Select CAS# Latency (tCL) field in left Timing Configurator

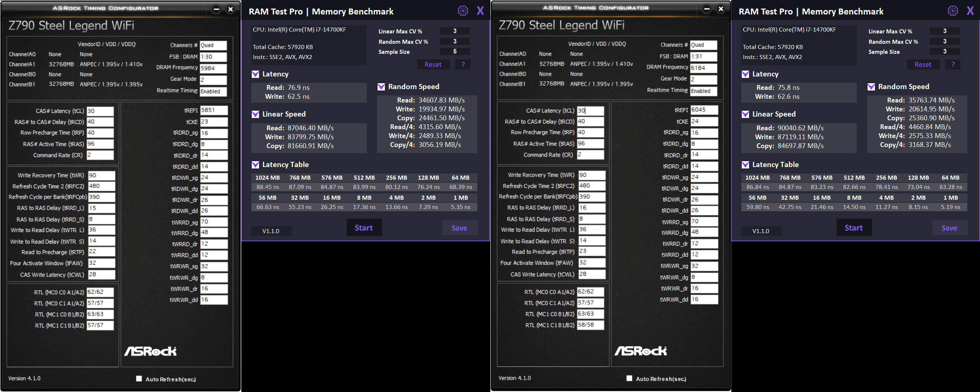tap(100, 111)
